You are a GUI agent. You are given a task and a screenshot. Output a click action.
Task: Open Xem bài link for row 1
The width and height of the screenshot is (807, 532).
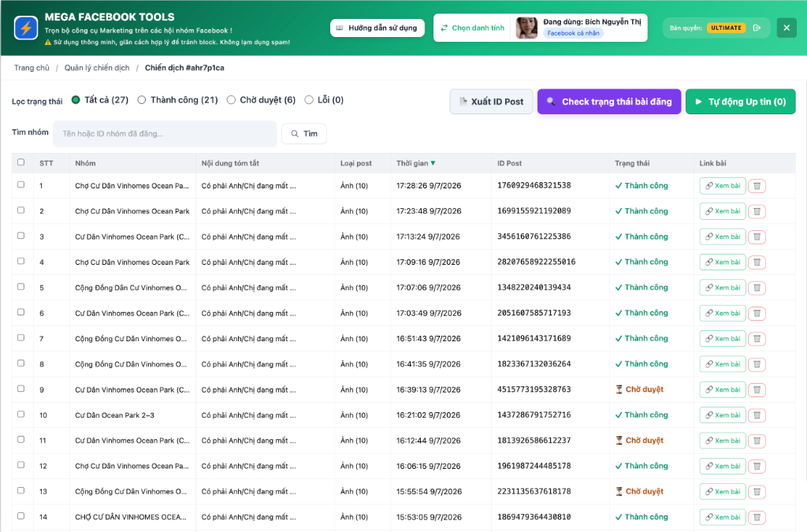723,186
